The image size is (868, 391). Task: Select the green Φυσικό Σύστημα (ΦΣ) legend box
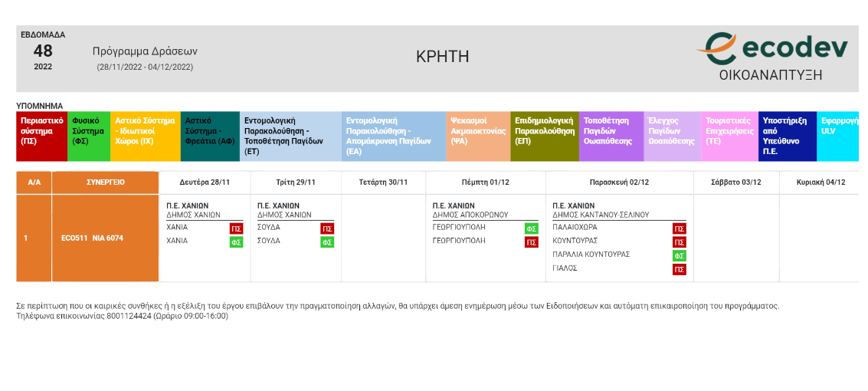(x=88, y=136)
